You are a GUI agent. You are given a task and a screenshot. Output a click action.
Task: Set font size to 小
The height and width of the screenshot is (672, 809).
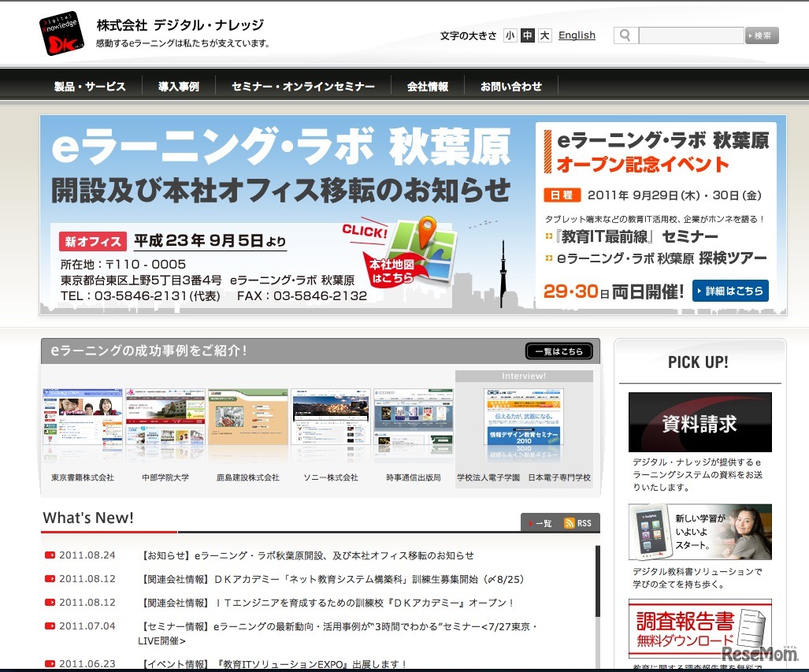coord(510,35)
